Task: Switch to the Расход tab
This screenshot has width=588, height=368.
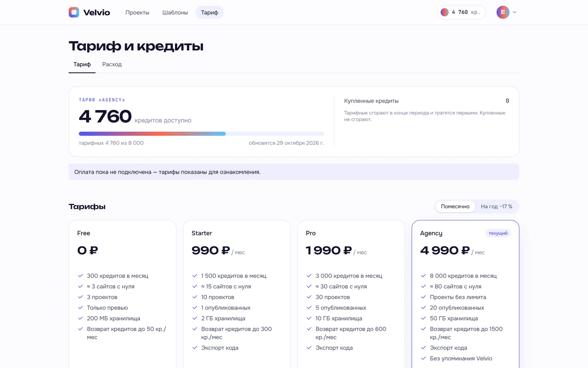Action: click(112, 64)
